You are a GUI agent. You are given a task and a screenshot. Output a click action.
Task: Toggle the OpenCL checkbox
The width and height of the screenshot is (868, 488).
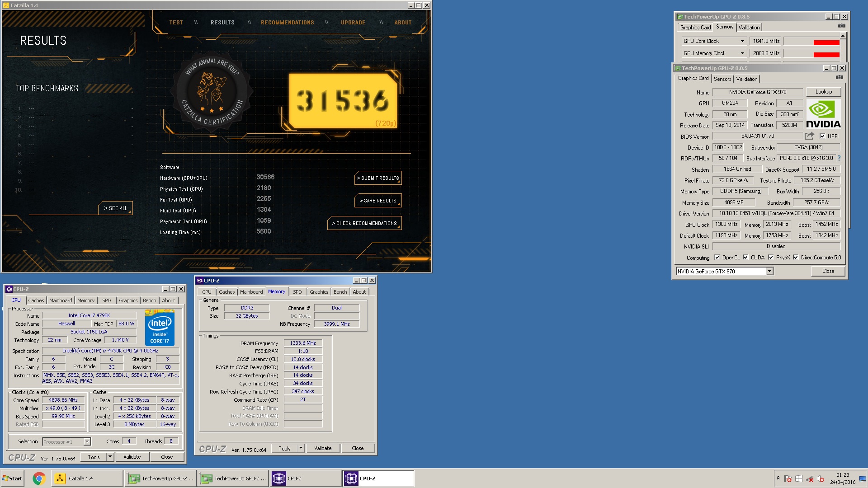coord(717,258)
